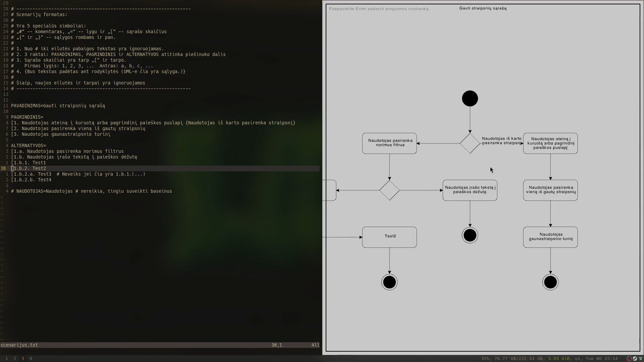Viewport: 644px width, 362px height.
Task: Click the green scissors tray icon
Action: tap(641, 358)
